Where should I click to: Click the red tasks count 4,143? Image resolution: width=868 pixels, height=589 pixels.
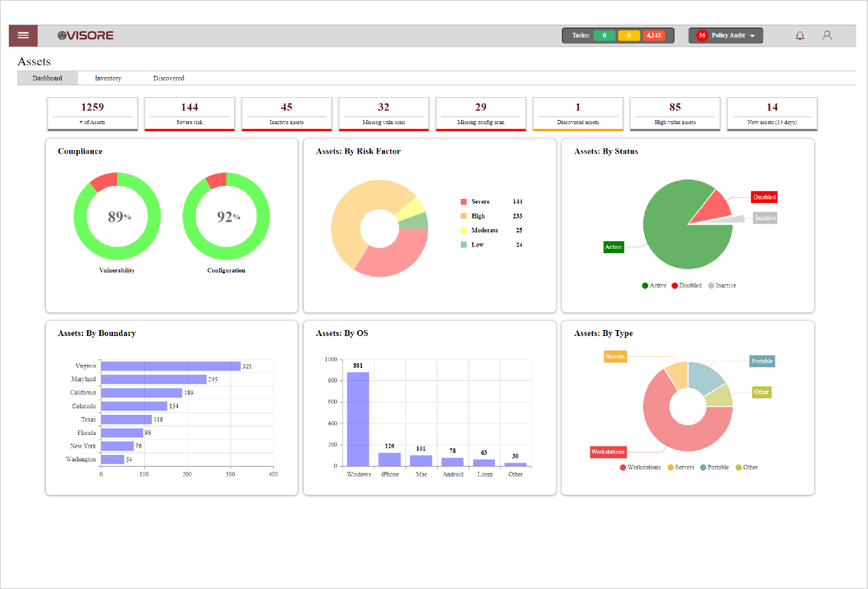point(653,35)
